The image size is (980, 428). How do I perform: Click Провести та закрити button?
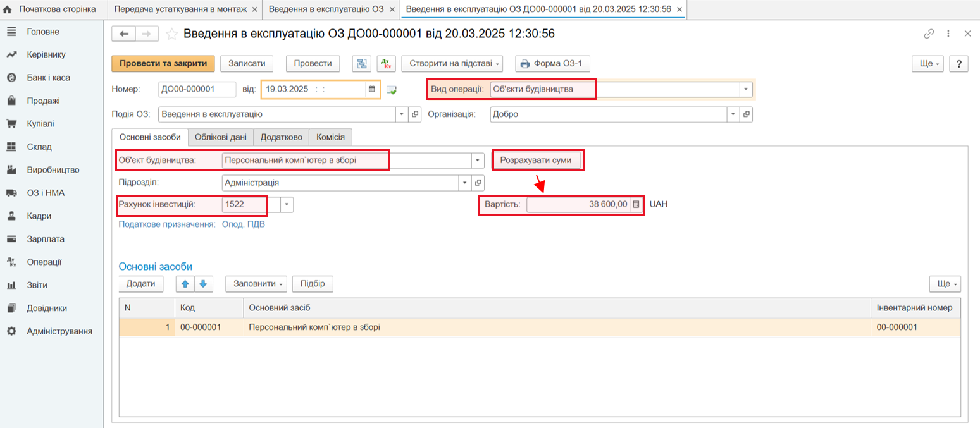pos(163,63)
